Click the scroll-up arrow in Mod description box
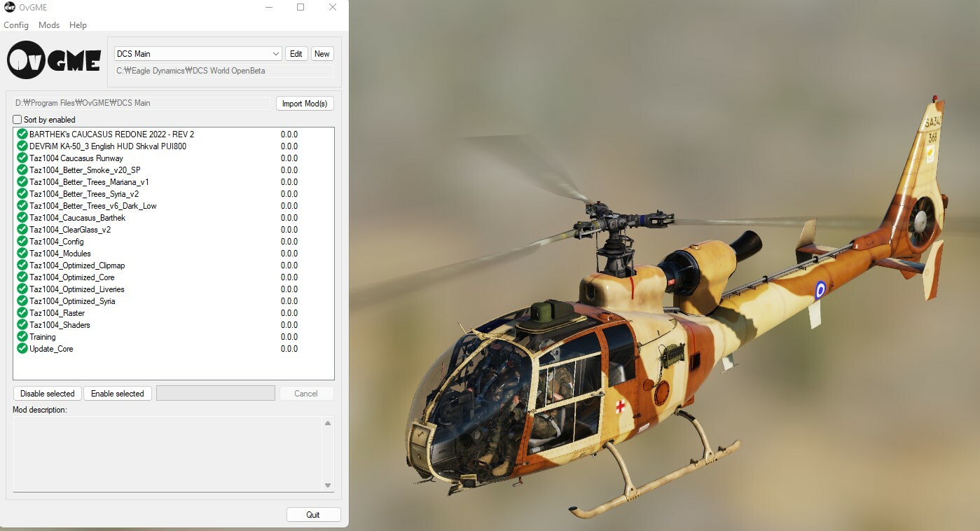This screenshot has height=531, width=980. pos(328,422)
